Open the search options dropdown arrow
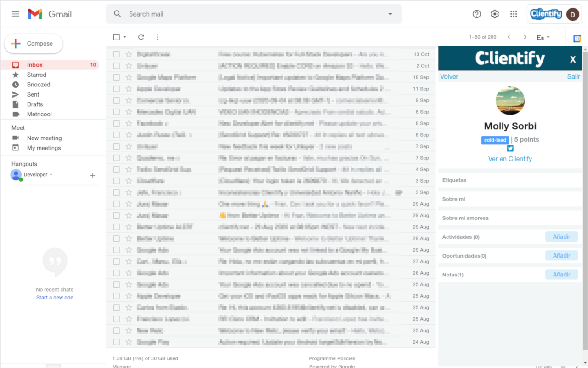 tap(390, 14)
